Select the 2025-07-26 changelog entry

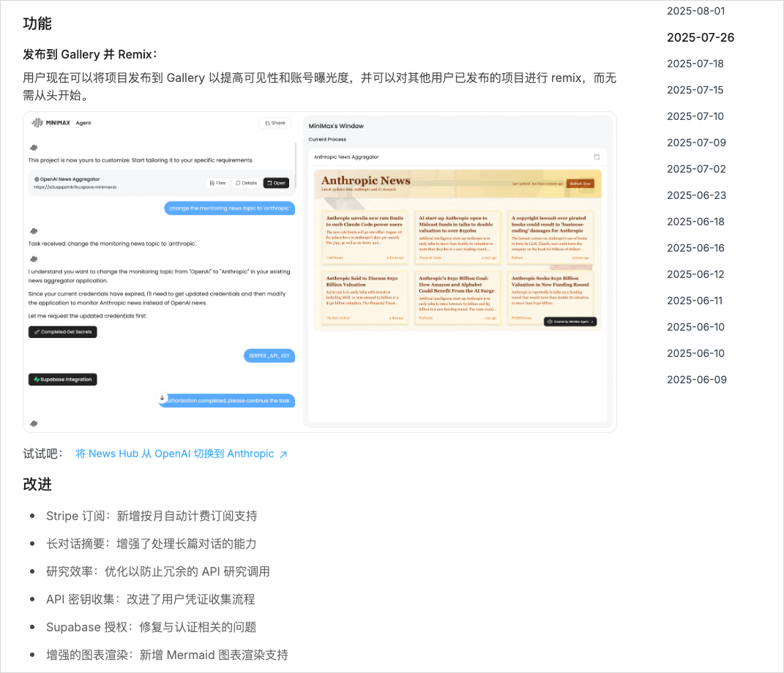[x=699, y=37]
